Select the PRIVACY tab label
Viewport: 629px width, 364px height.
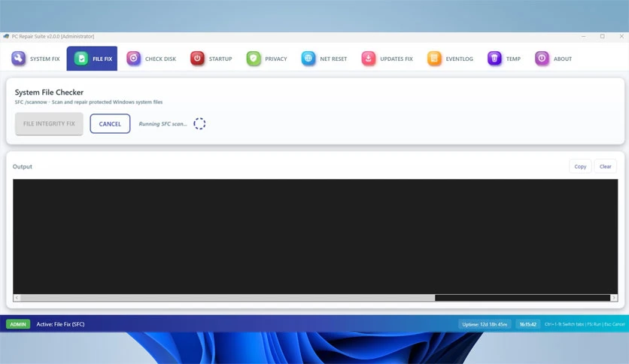pyautogui.click(x=276, y=59)
